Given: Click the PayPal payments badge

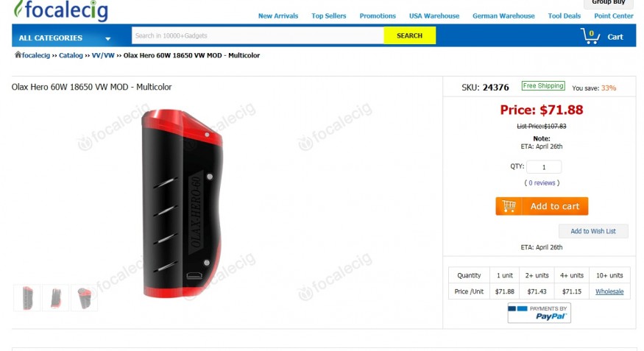Looking at the screenshot, I should (x=539, y=313).
